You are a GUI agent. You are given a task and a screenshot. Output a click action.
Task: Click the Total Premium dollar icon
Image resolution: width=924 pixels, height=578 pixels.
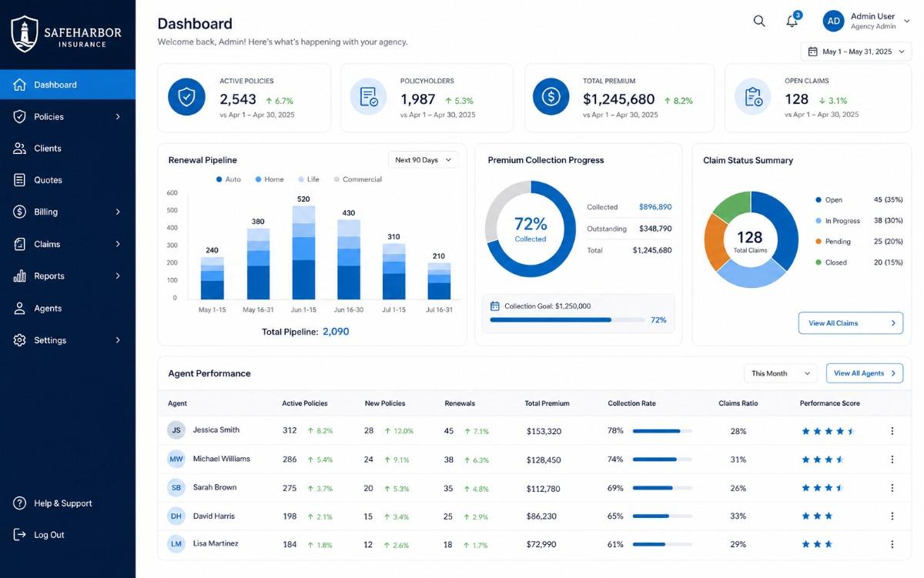tap(551, 97)
